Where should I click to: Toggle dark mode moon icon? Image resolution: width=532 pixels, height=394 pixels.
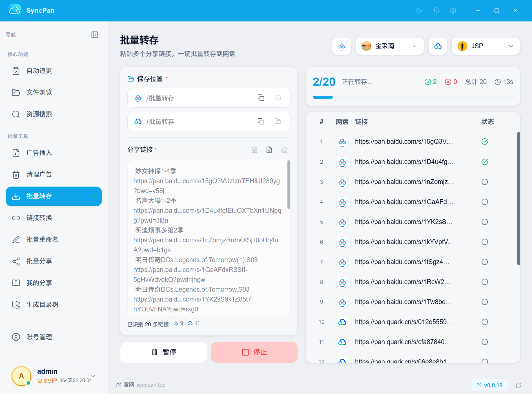(419, 10)
